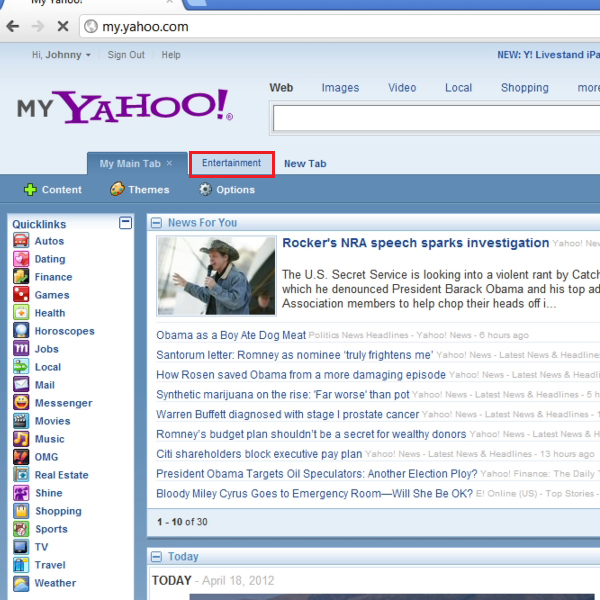Collapse the News For You module
The image size is (600, 600).
[x=156, y=223]
